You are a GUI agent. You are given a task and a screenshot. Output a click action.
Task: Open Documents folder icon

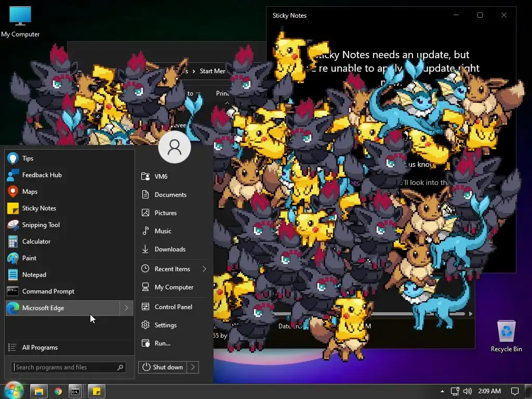(x=145, y=194)
